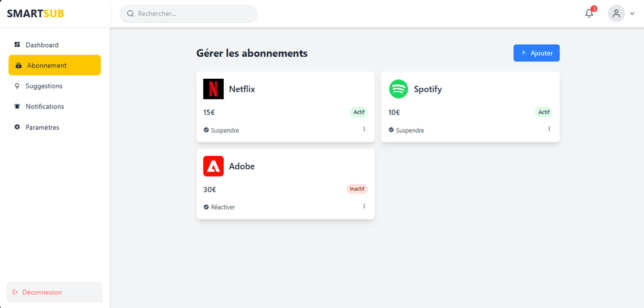Reactivate the Adobe subscription

219,207
